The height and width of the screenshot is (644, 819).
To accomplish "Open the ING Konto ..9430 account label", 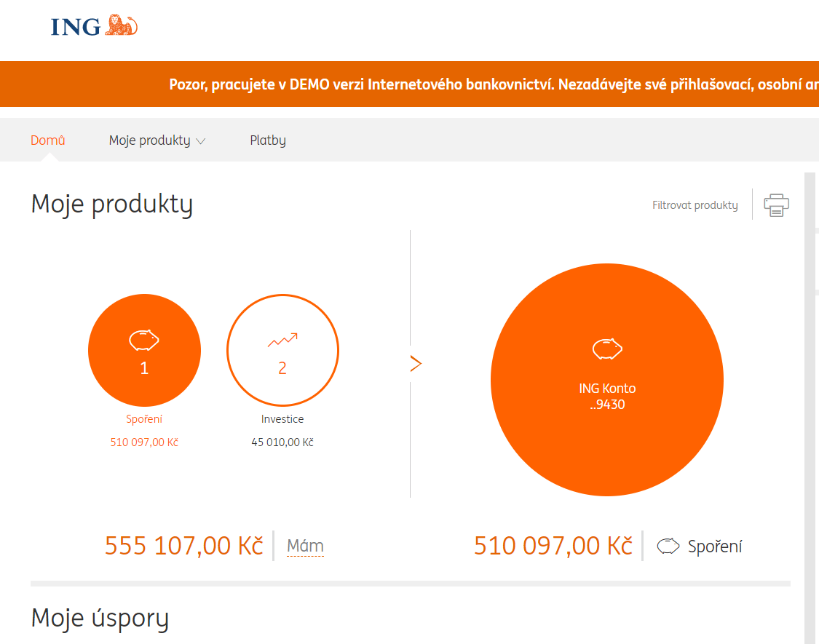I will [607, 397].
